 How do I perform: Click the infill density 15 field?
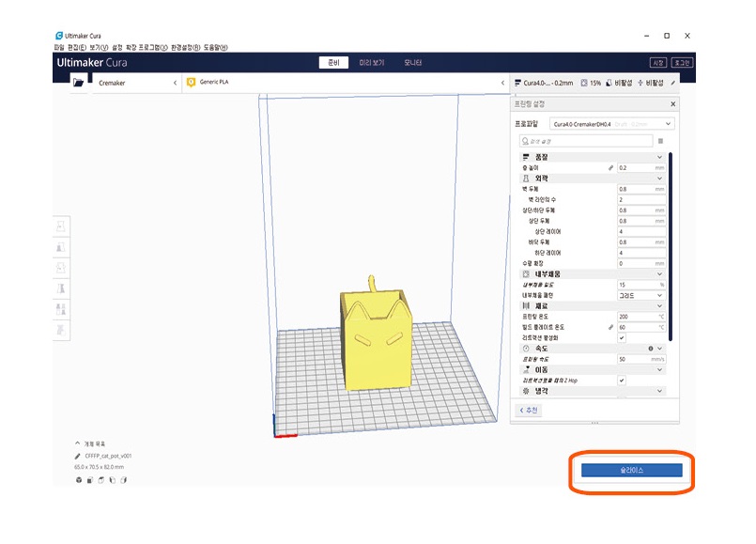click(641, 285)
